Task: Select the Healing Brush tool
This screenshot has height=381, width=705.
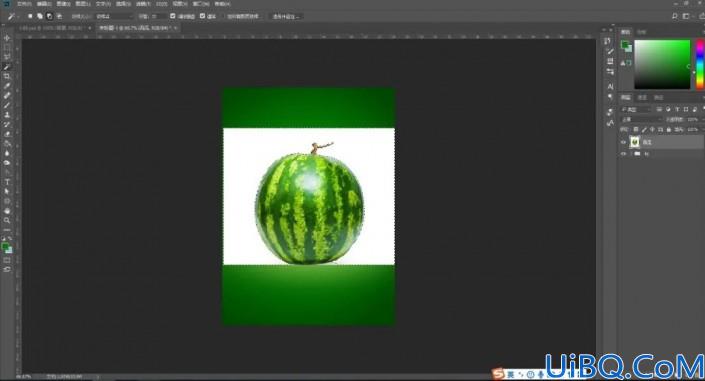Action: click(7, 95)
